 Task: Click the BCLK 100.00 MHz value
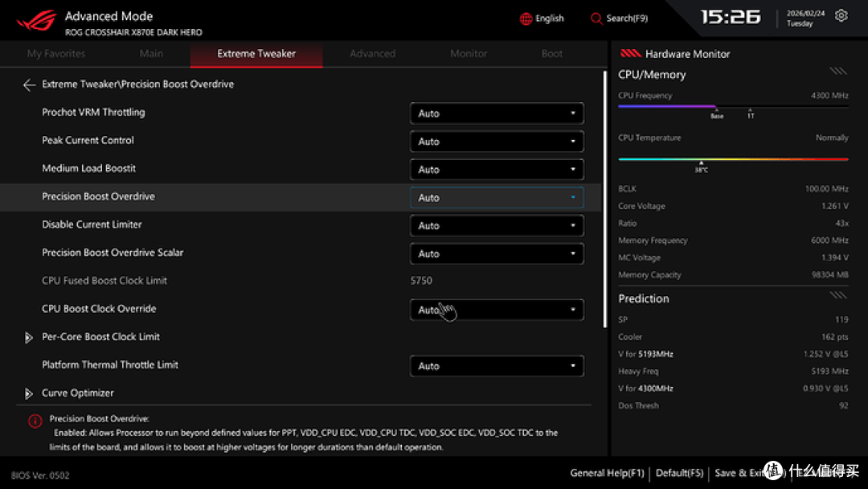826,189
